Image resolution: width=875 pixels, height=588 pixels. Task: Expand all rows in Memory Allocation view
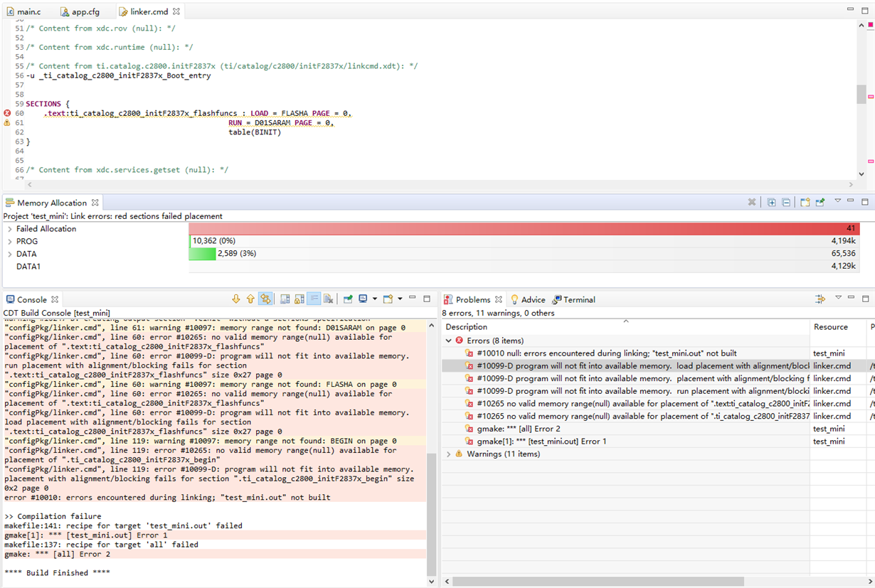point(772,203)
